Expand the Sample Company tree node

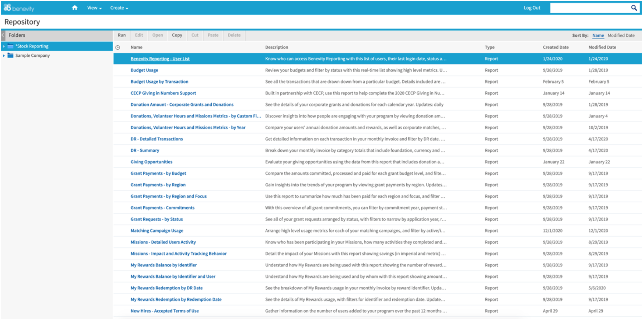tap(4, 55)
